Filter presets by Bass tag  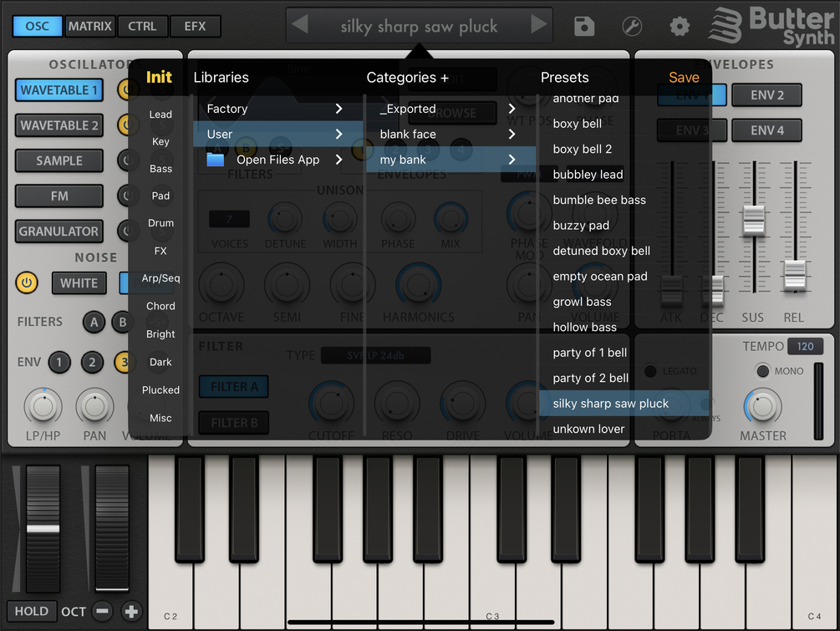(160, 169)
